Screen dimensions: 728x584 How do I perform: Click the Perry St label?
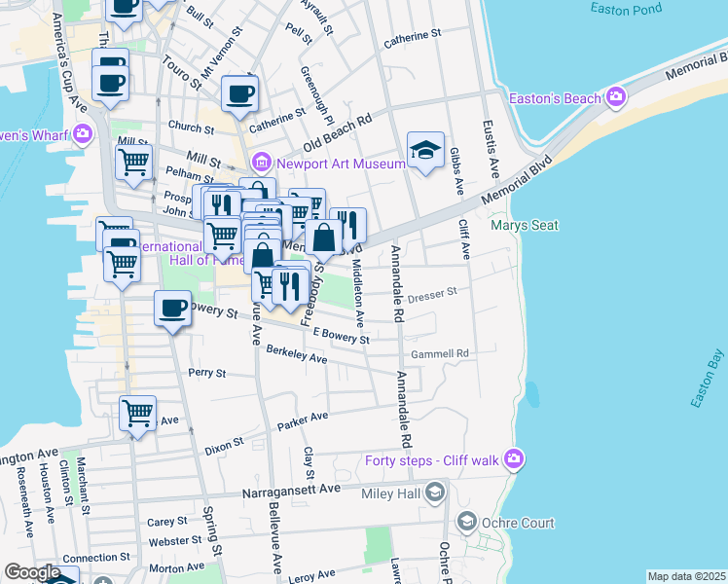(x=207, y=373)
